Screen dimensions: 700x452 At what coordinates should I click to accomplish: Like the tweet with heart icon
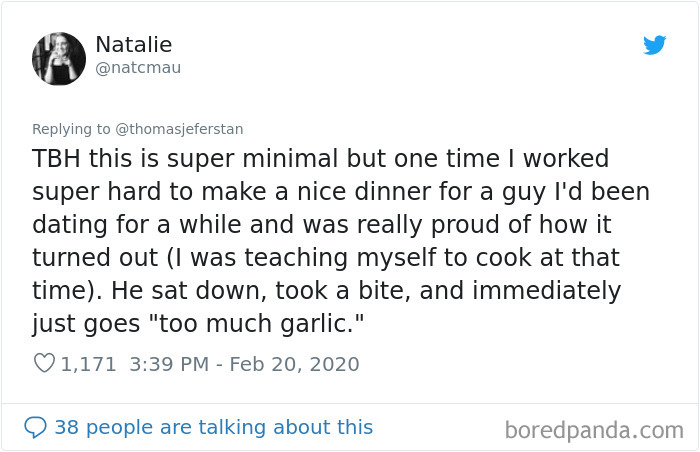[44, 364]
